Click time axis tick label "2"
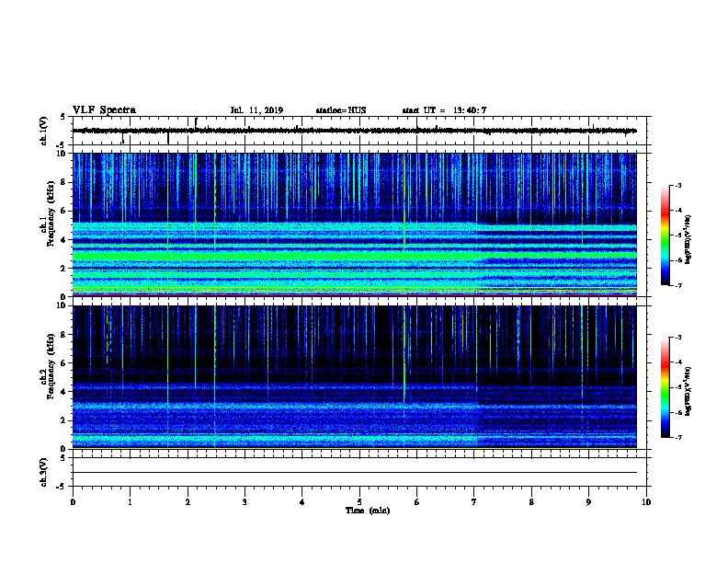 click(188, 502)
